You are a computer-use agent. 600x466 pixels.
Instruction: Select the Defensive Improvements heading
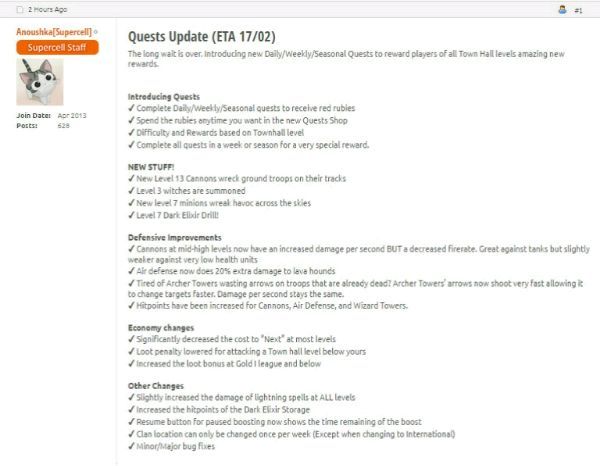click(x=175, y=237)
